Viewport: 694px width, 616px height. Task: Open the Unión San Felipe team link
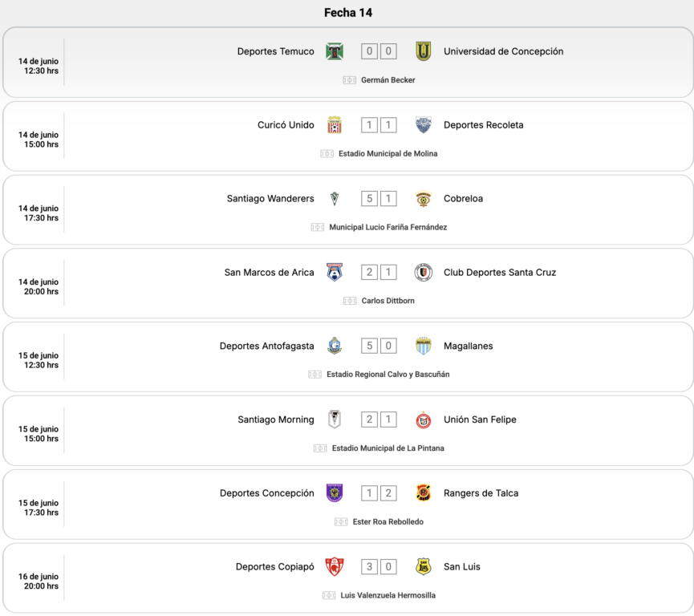480,419
